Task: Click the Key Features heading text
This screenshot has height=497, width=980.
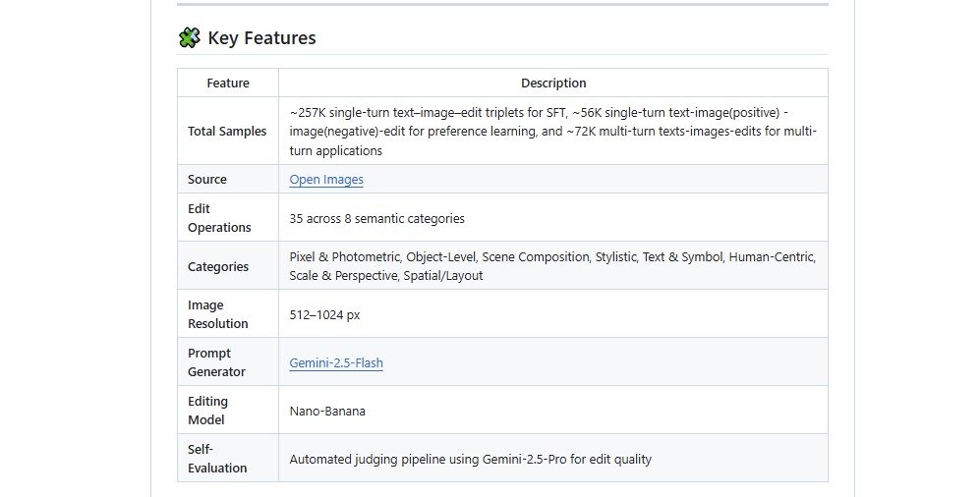Action: point(261,38)
